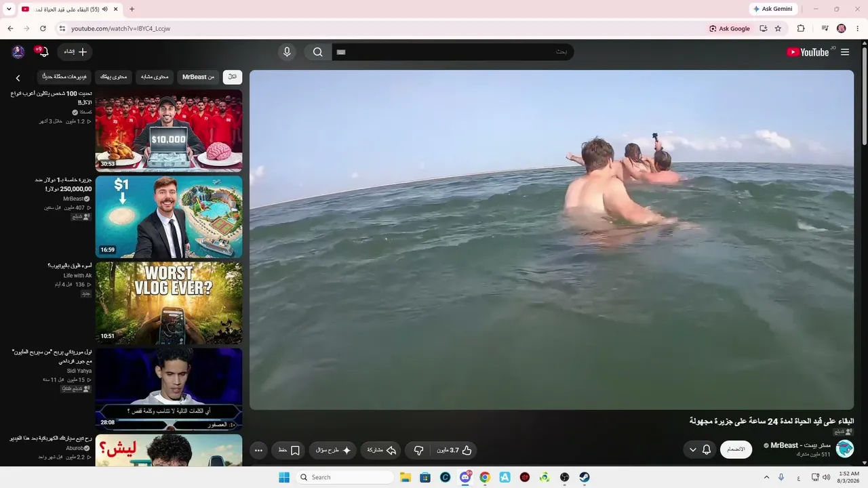Open the MrBeast channel avatar
The width and height of the screenshot is (868, 488).
pos(845,449)
